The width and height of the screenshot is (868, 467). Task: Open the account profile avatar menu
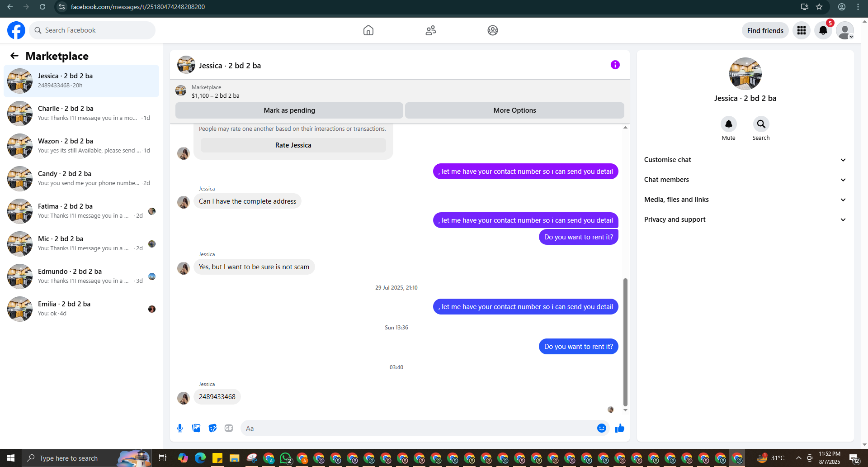pyautogui.click(x=845, y=30)
